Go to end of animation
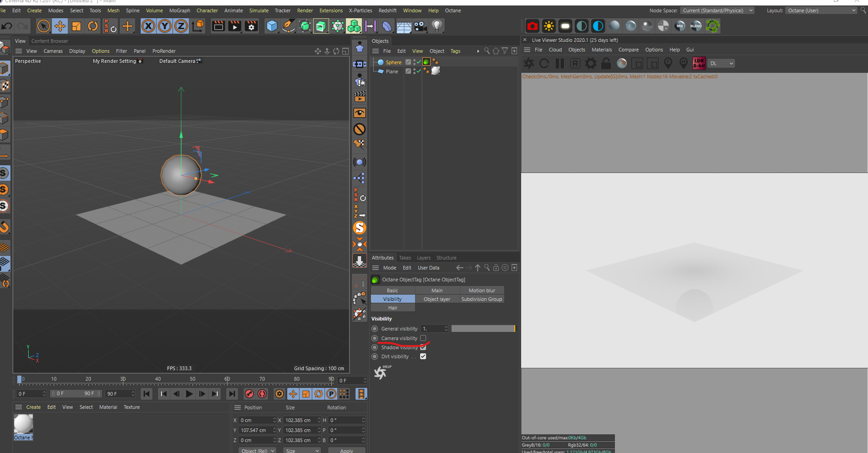Image resolution: width=868 pixels, height=453 pixels. point(232,394)
